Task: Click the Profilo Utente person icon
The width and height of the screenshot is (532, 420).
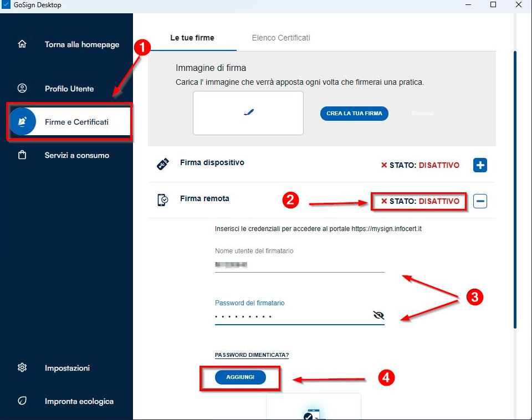Action: pyautogui.click(x=22, y=88)
